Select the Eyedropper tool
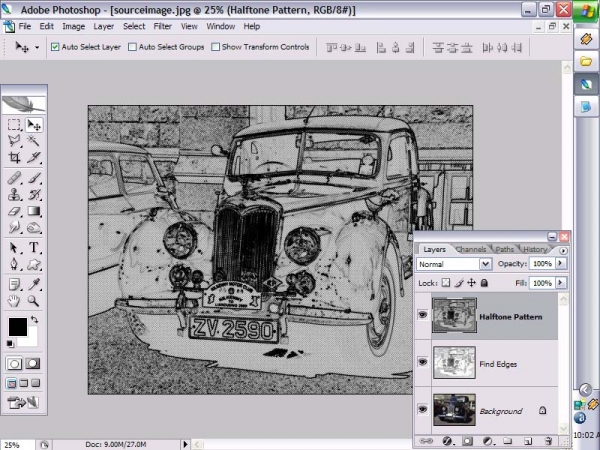Image resolution: width=600 pixels, height=450 pixels. tap(34, 284)
